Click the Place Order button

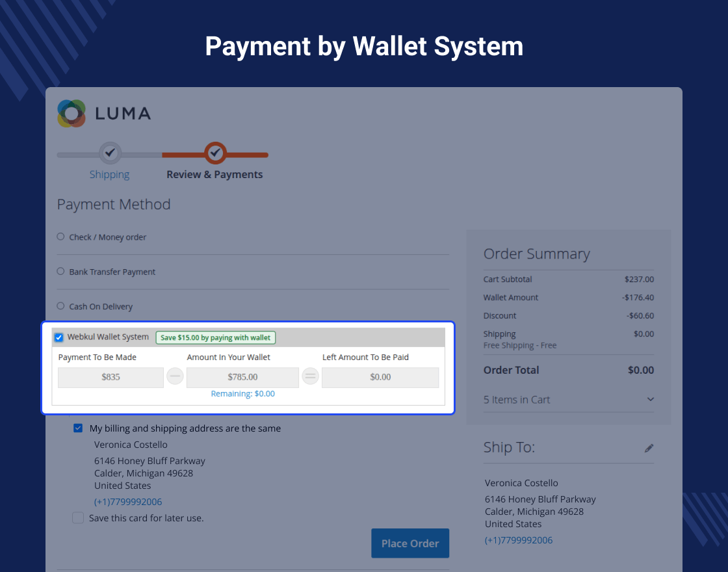click(410, 543)
